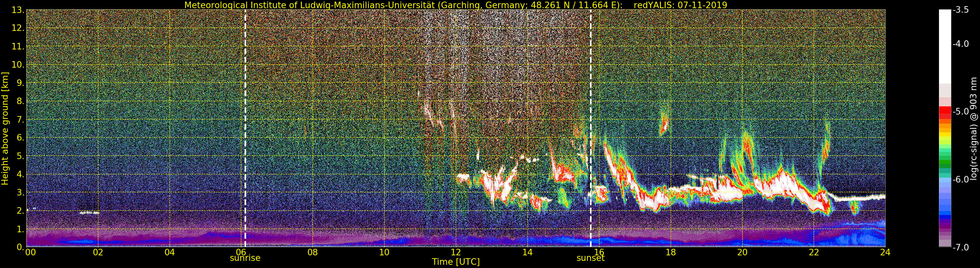Select the 'Time [UTC]' axis title
Viewport: 980px width, 268px height.
click(456, 262)
